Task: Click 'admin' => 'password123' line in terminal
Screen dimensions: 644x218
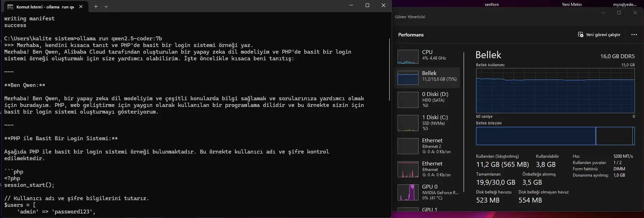Action: coord(56,212)
